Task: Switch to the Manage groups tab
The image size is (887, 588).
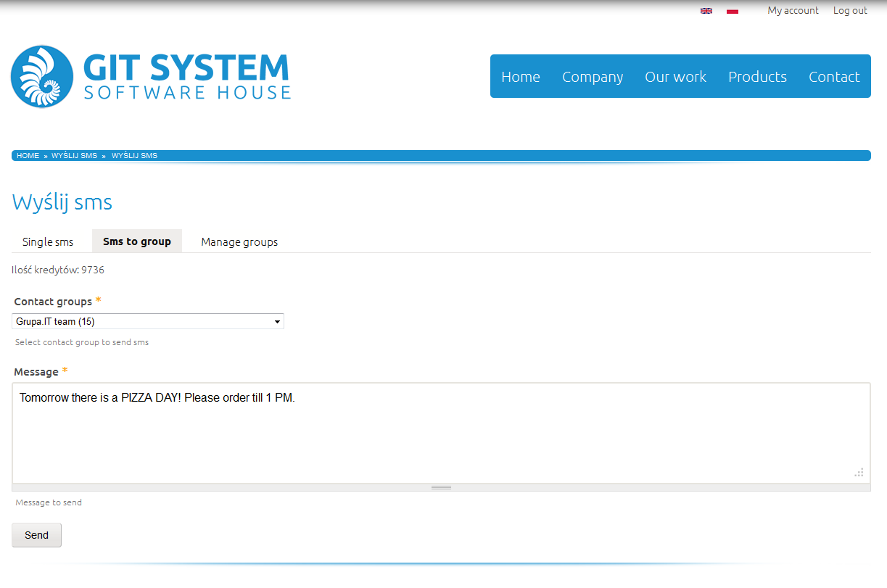Action: (x=239, y=241)
